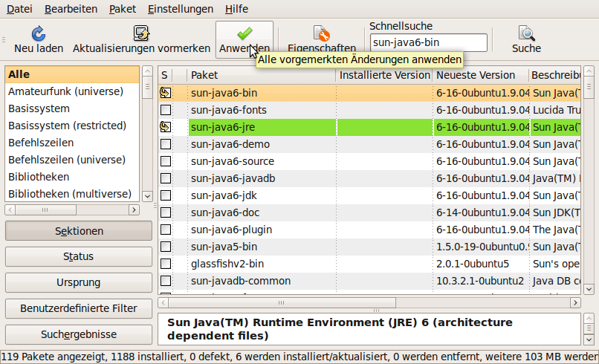The height and width of the screenshot is (364, 599).
Task: Apply changes with the Anwenden checkmark
Action: click(245, 33)
